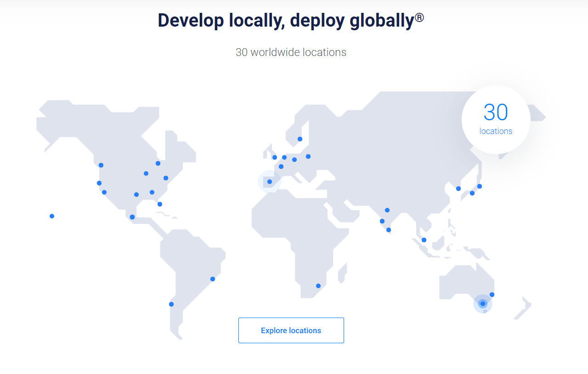Click the Singapore location dot

[423, 240]
